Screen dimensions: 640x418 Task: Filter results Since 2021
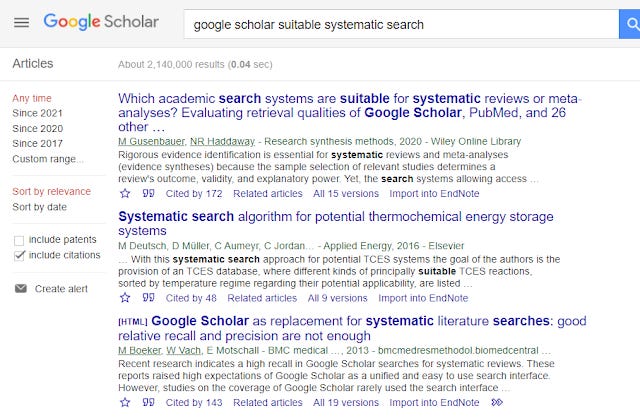click(x=37, y=113)
